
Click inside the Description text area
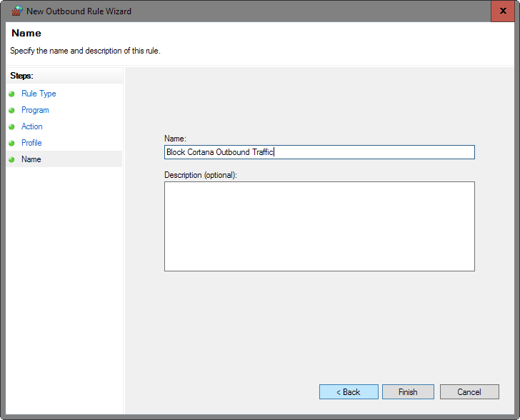click(x=319, y=226)
